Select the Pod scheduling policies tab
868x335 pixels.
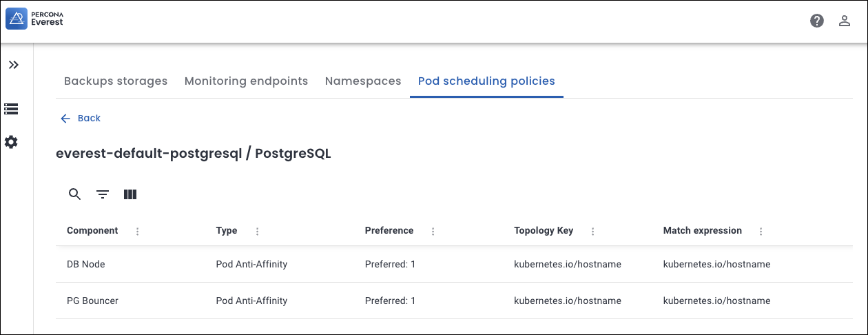tap(486, 81)
